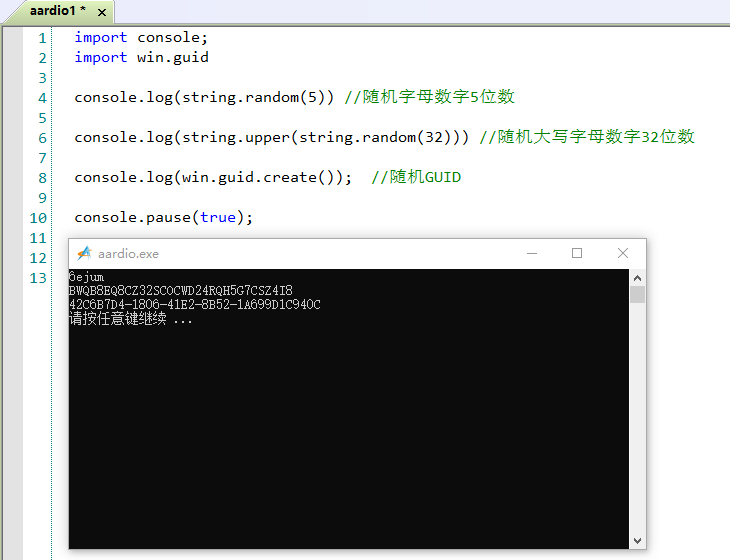This screenshot has height=560, width=730.
Task: Click the console scrollbar down arrow
Action: point(637,540)
